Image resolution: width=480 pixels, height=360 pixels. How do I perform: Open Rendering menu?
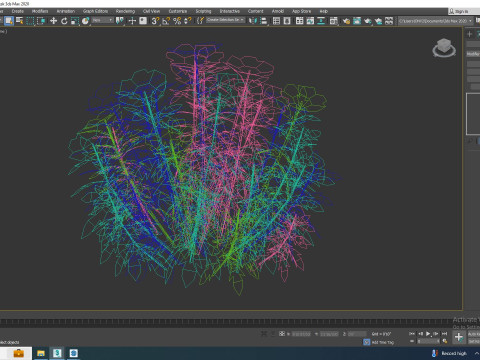pyautogui.click(x=125, y=11)
